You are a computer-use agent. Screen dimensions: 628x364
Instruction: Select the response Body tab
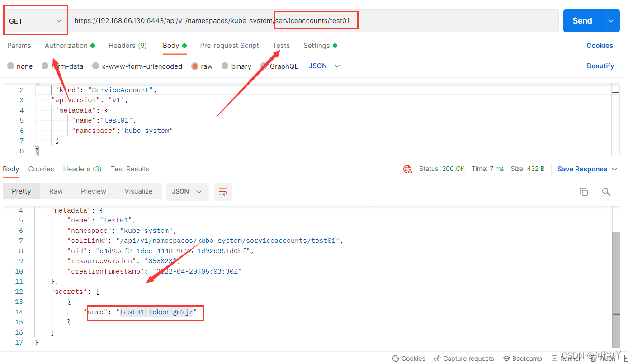coord(11,169)
